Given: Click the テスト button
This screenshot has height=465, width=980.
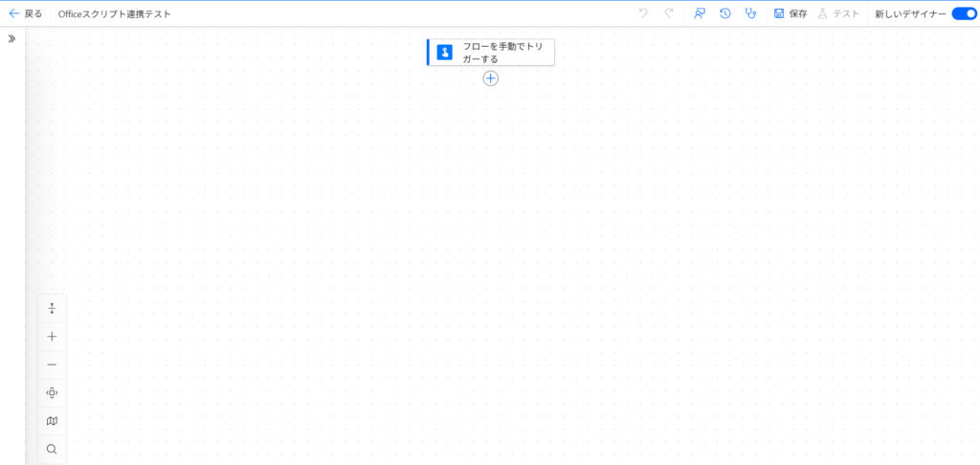Looking at the screenshot, I should (838, 13).
